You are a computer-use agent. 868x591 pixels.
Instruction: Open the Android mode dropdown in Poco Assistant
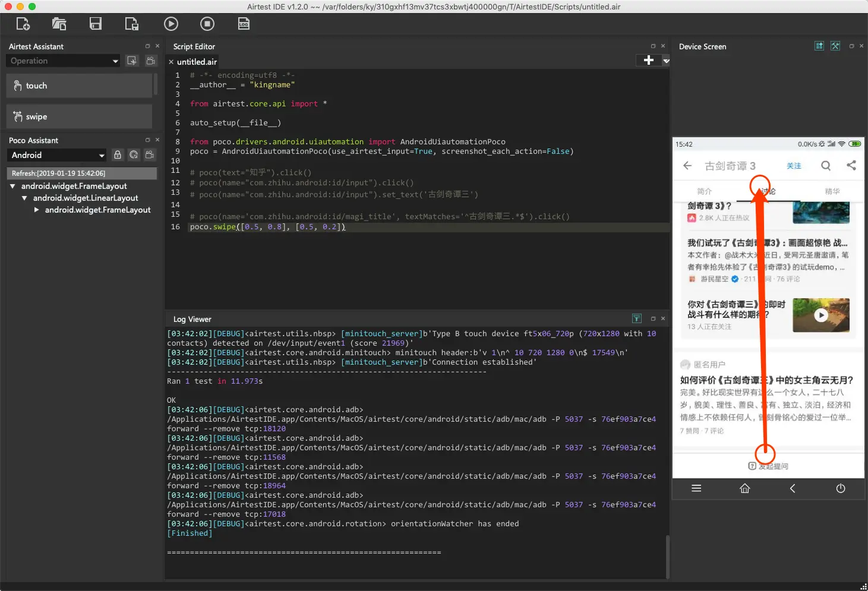[57, 155]
